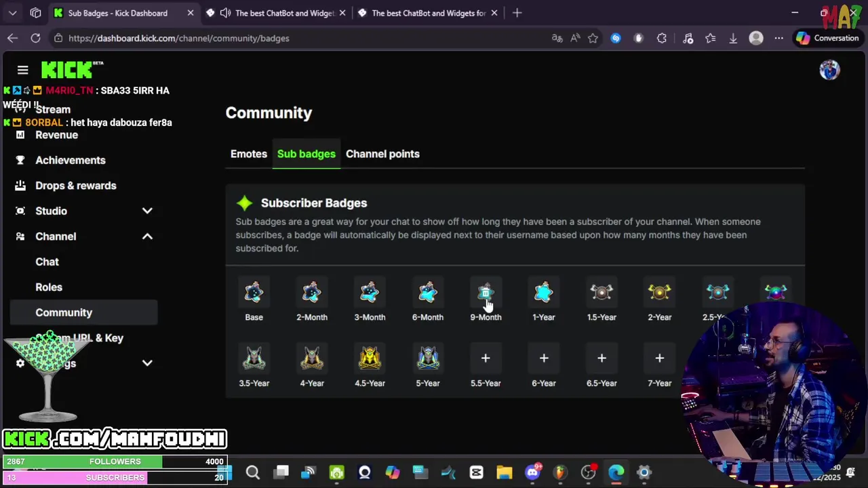Toggle the hamburger sidebar menu
This screenshot has width=868, height=488.
22,70
